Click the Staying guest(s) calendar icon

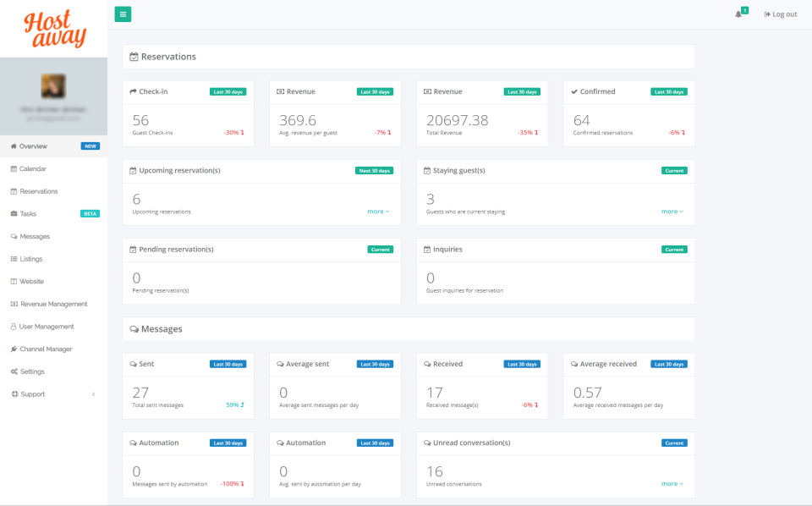pyautogui.click(x=426, y=170)
